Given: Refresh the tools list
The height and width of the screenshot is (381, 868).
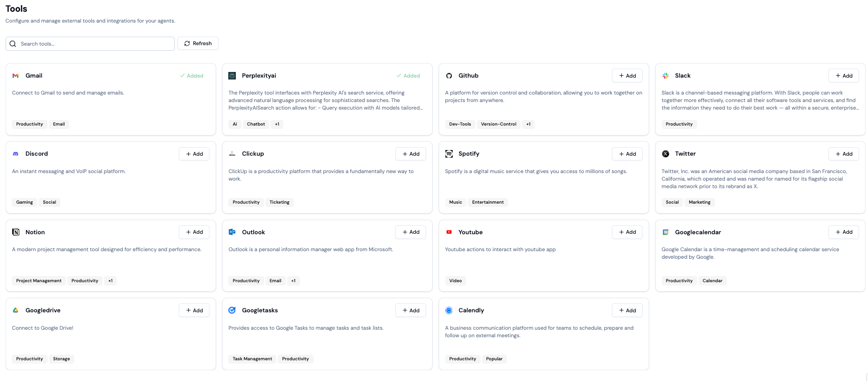Looking at the screenshot, I should coord(198,43).
